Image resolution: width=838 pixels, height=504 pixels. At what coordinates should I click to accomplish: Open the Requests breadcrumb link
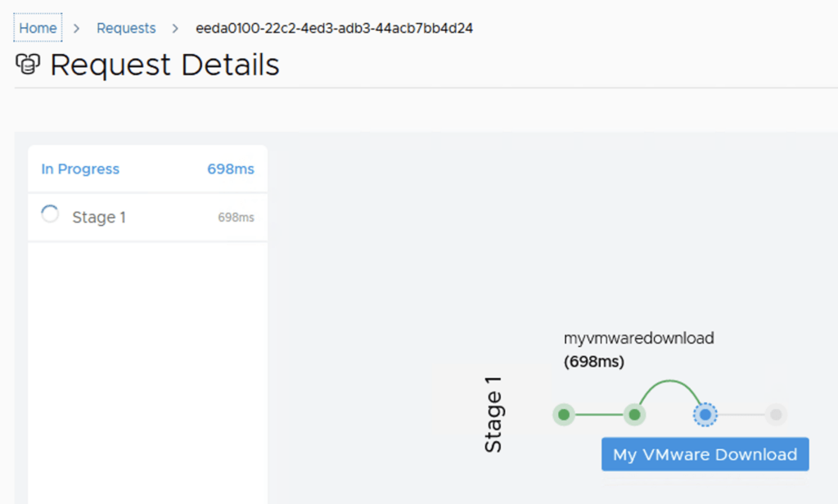click(x=126, y=28)
